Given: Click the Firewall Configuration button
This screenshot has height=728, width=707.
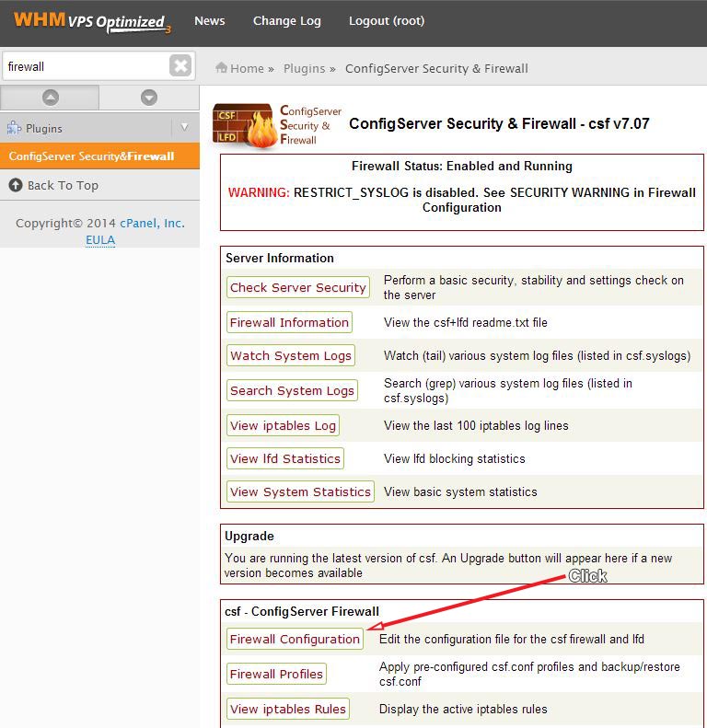Looking at the screenshot, I should [295, 639].
